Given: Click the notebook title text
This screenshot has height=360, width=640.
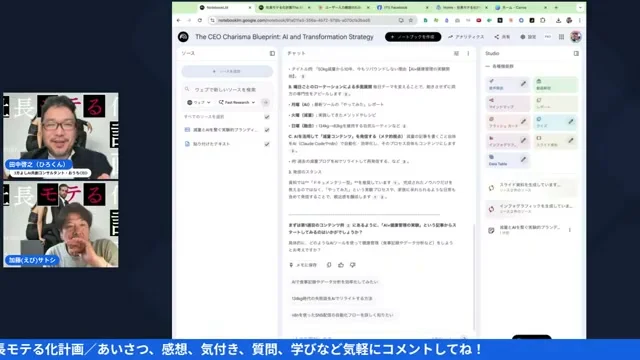Looking at the screenshot, I should [284, 37].
